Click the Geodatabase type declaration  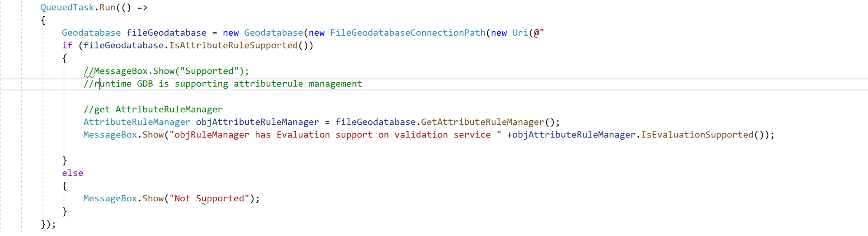[x=91, y=33]
